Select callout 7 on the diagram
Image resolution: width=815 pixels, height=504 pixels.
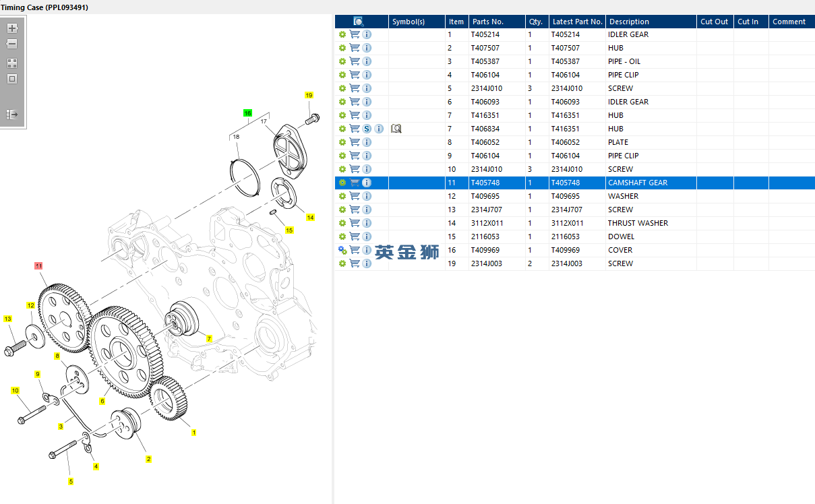[x=209, y=338]
